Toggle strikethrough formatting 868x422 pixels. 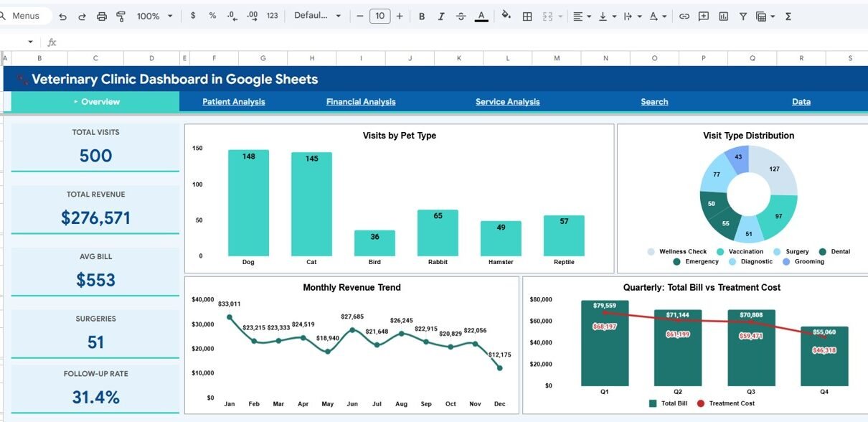[461, 16]
